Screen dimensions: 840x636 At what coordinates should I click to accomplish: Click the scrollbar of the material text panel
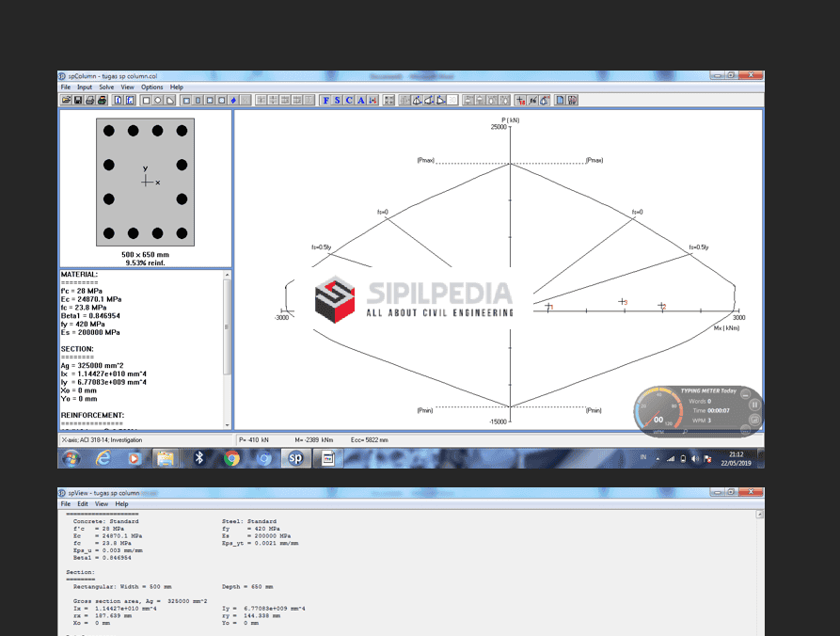point(226,329)
